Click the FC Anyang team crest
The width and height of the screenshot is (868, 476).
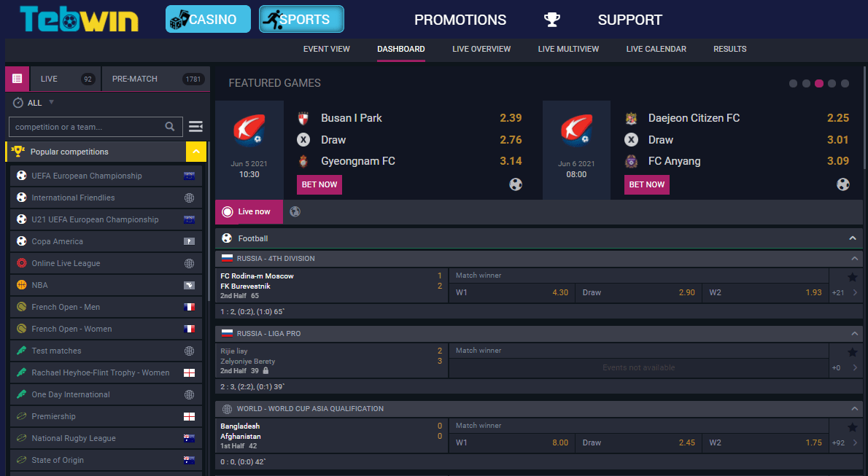pos(631,161)
